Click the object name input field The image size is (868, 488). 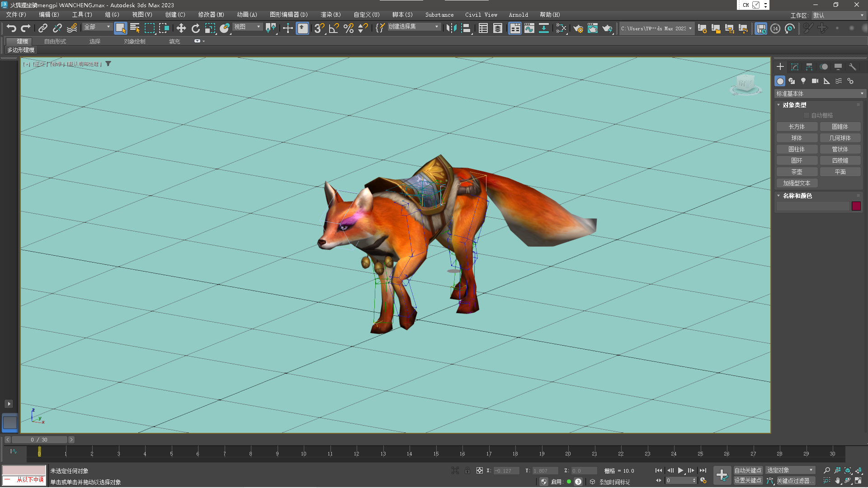tap(812, 206)
